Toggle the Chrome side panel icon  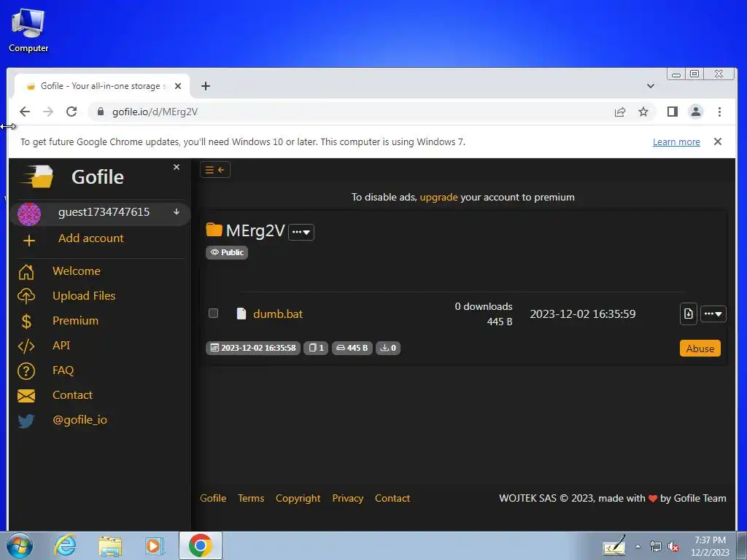(672, 112)
